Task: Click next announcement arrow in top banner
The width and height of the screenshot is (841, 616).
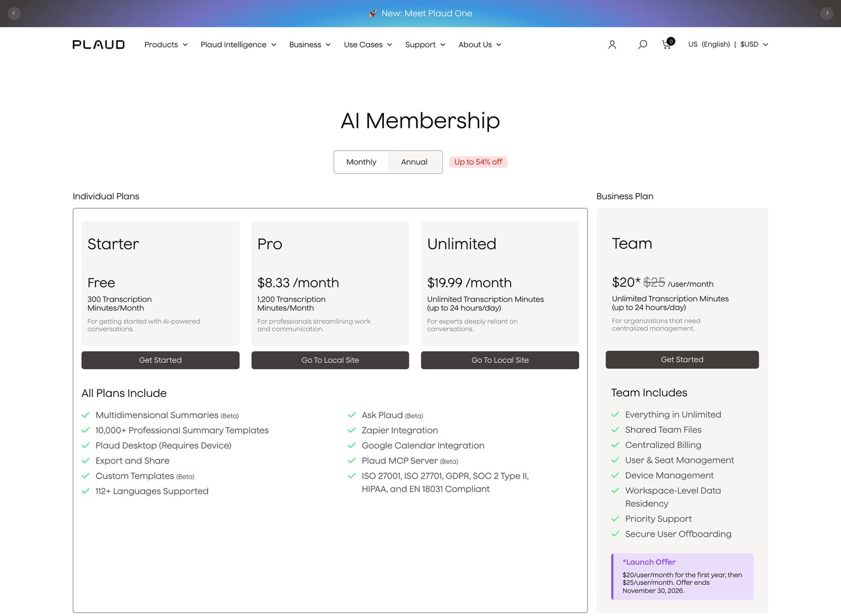Action: 827,13
